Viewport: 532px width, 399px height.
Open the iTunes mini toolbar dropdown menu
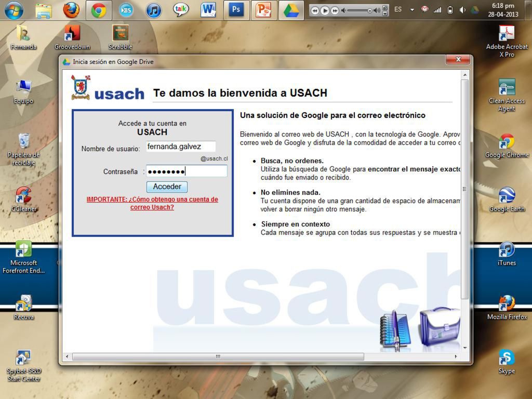pyautogui.click(x=385, y=14)
